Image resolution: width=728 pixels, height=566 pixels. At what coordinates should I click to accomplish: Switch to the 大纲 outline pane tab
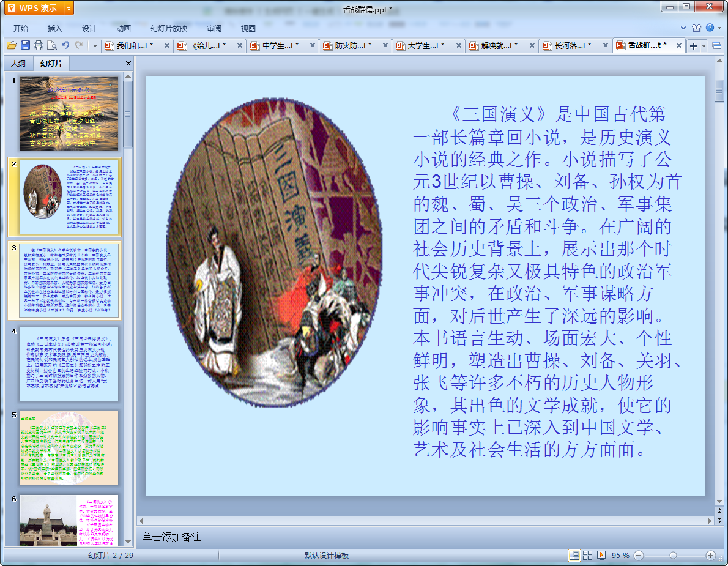pyautogui.click(x=18, y=63)
